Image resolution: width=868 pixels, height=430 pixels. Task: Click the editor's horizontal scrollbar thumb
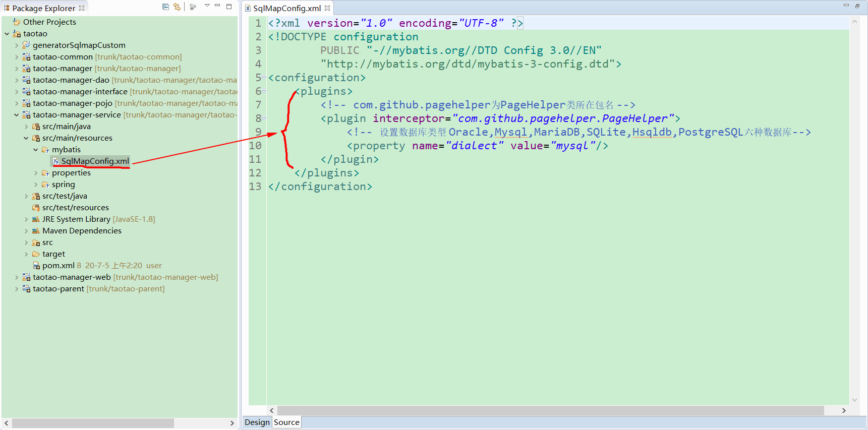click(x=550, y=411)
